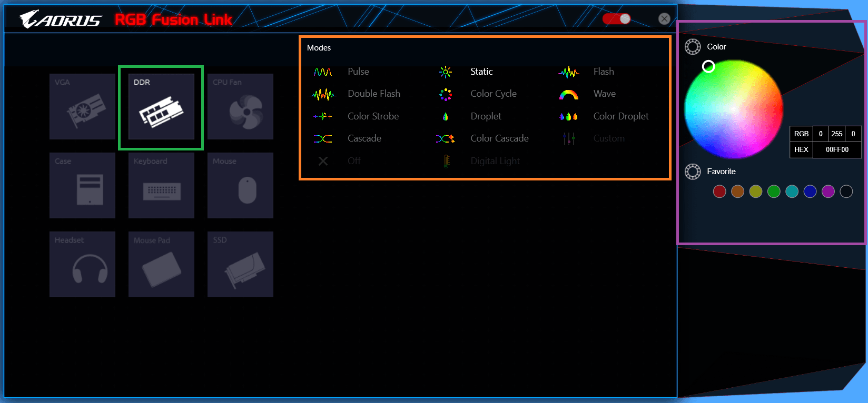Click the HEX value field 00FF00
This screenshot has height=403, width=868.
(837, 150)
